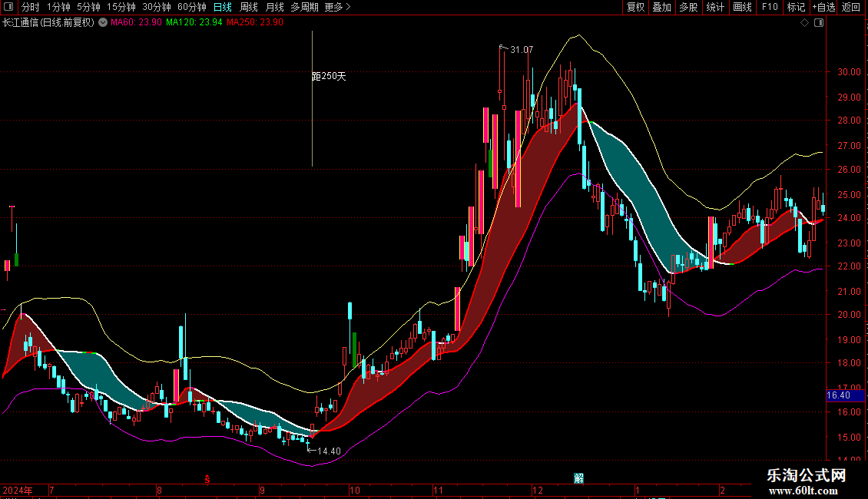Enable the 多周期 multi-period view
868x499 pixels.
click(x=304, y=7)
